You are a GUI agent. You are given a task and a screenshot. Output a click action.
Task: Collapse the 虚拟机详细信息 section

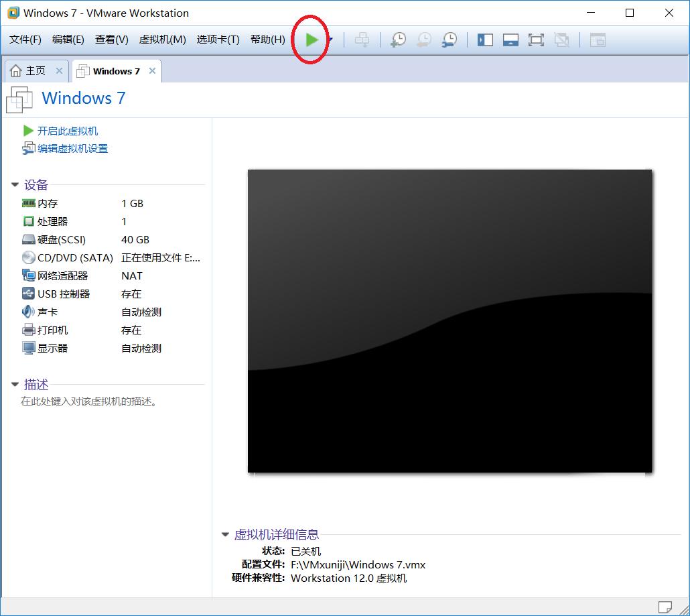(x=226, y=535)
